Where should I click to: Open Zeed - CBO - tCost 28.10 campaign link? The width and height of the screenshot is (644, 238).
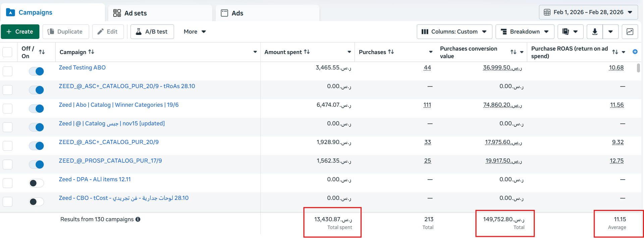[x=124, y=198]
